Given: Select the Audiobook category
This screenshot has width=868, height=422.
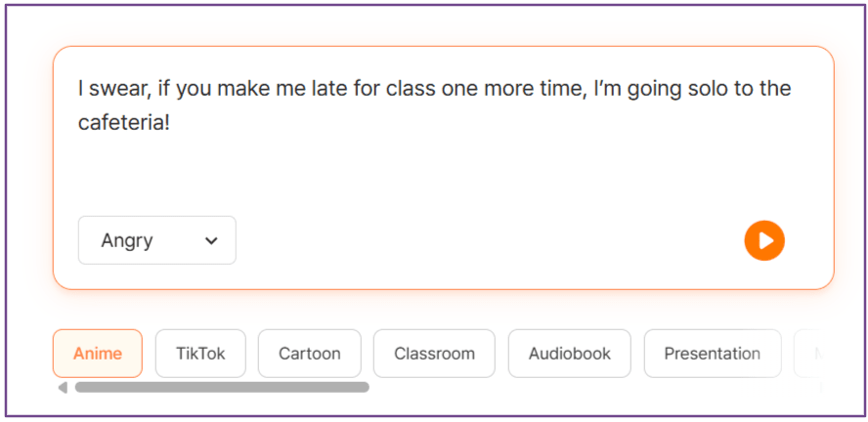Looking at the screenshot, I should pos(569,354).
